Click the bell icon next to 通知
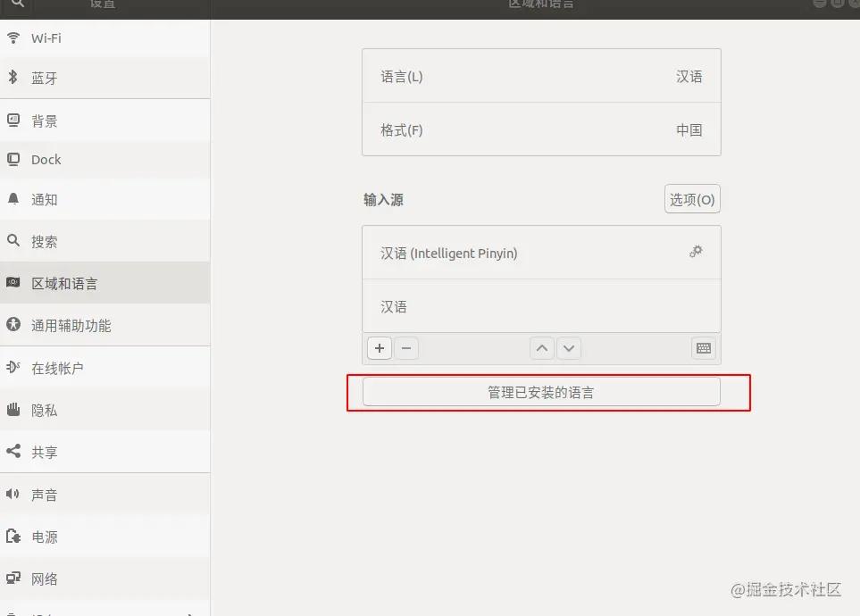The width and height of the screenshot is (860, 616). point(13,199)
